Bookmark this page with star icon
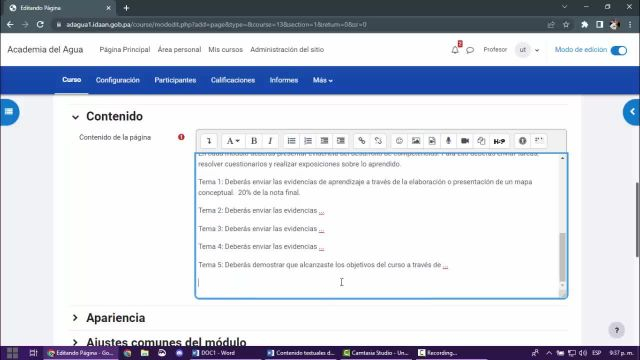This screenshot has width=640, height=360. click(566, 24)
